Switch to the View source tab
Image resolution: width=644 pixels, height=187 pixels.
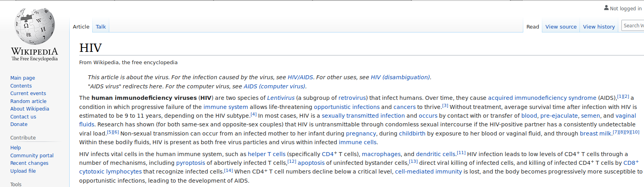pos(561,27)
